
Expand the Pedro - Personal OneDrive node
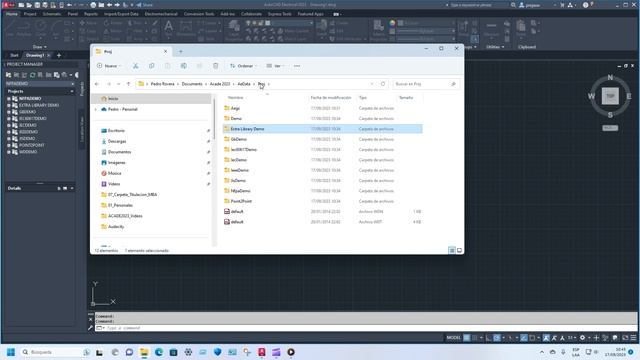coord(96,109)
